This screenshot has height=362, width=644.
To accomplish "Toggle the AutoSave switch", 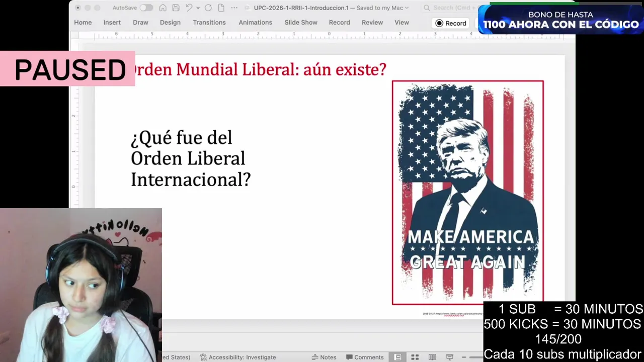I will click(x=146, y=8).
